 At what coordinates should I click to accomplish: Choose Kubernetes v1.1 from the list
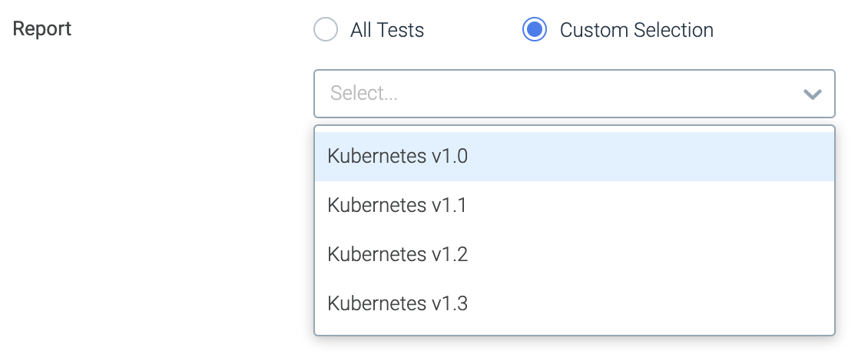(x=574, y=205)
